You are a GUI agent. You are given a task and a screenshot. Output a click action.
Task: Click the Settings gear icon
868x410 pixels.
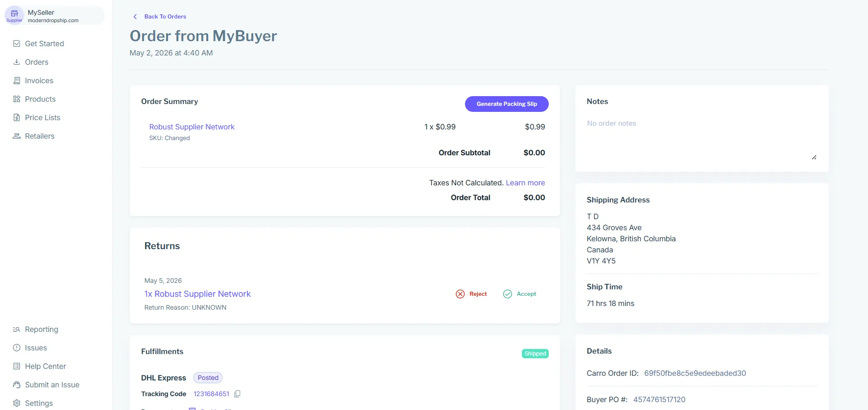(17, 403)
